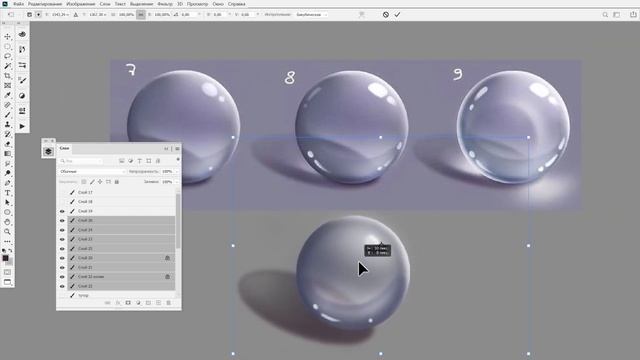The height and width of the screenshot is (360, 640).
Task: Click layers panel vertical scrollbar
Action: [178, 220]
